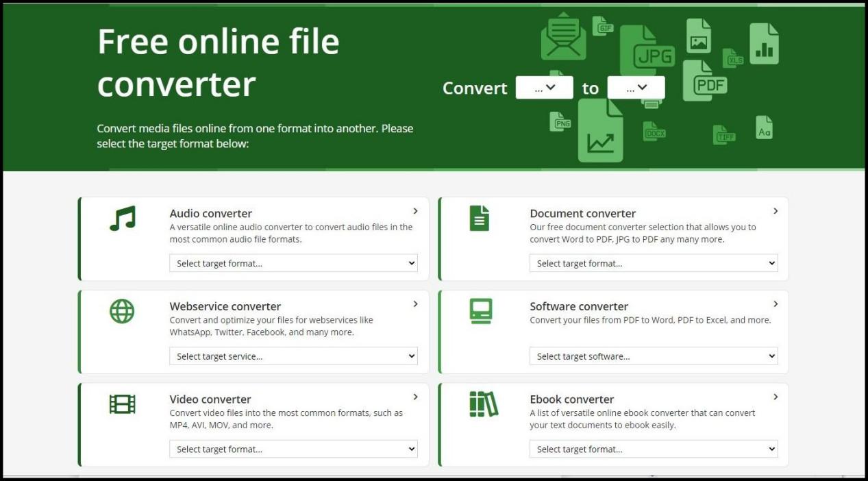Open the Ebook converter heading link
This screenshot has height=481, width=868.
pos(572,399)
